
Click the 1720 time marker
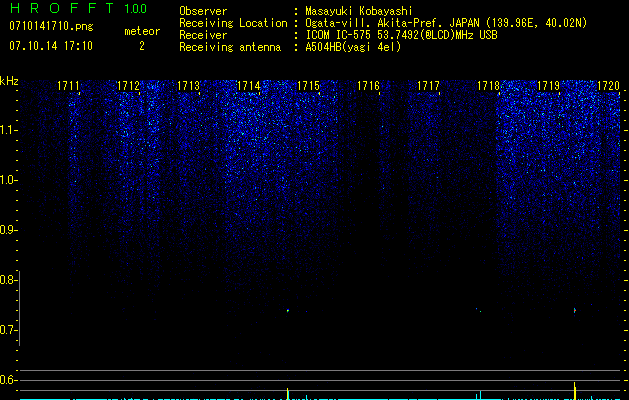pyautogui.click(x=609, y=86)
